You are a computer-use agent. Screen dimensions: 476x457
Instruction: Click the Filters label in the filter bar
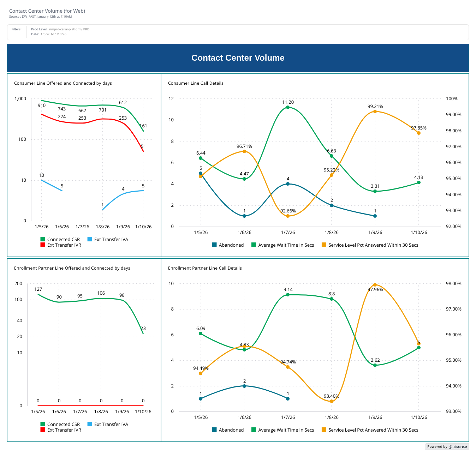[17, 29]
